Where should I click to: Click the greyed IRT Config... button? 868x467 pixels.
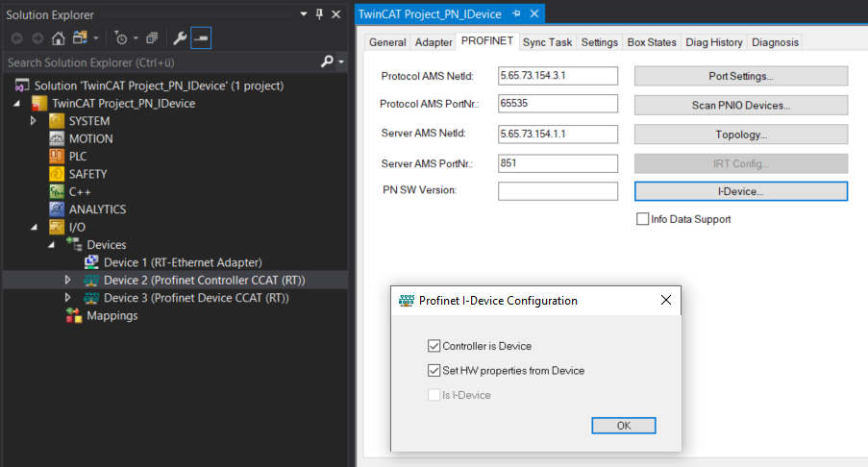pos(741,163)
